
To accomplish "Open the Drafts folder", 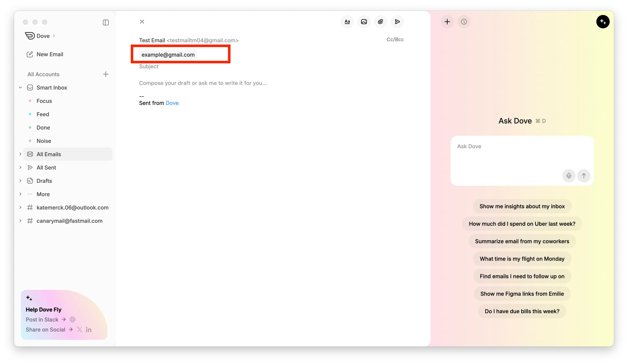I will pos(44,181).
